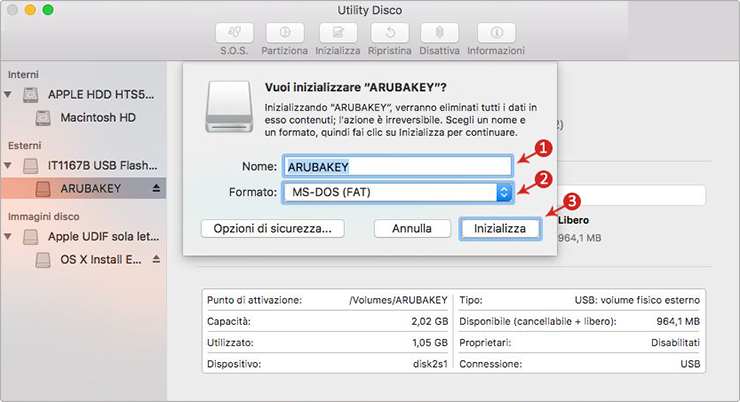The height and width of the screenshot is (402, 740).
Task: Click the Esterni sidebar heading
Action: 25,145
